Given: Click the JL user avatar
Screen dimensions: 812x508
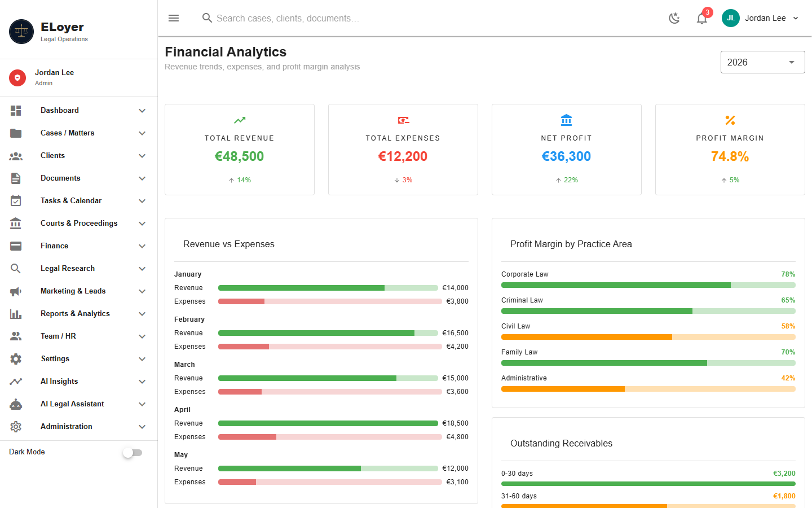Looking at the screenshot, I should (731, 18).
